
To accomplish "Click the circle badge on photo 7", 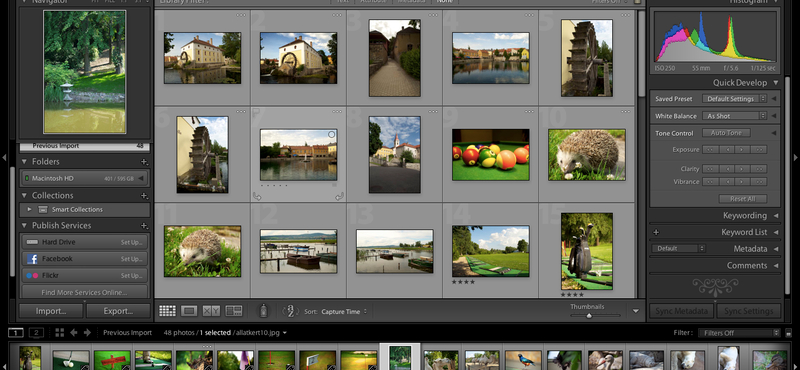I will point(332,135).
